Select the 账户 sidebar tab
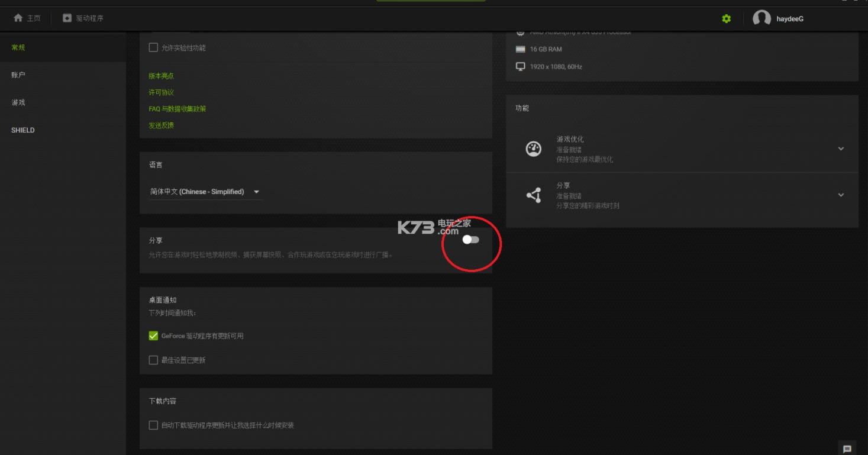The height and width of the screenshot is (455, 868). pyautogui.click(x=63, y=75)
